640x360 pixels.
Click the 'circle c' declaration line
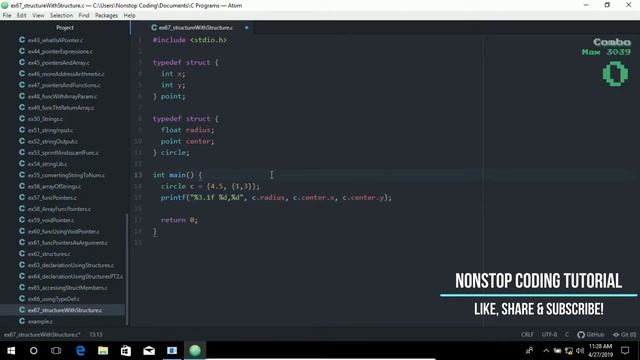point(210,187)
